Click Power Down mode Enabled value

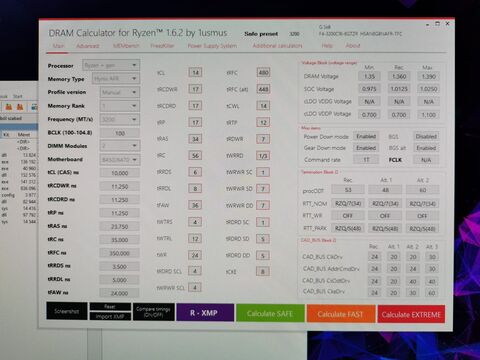(x=366, y=136)
